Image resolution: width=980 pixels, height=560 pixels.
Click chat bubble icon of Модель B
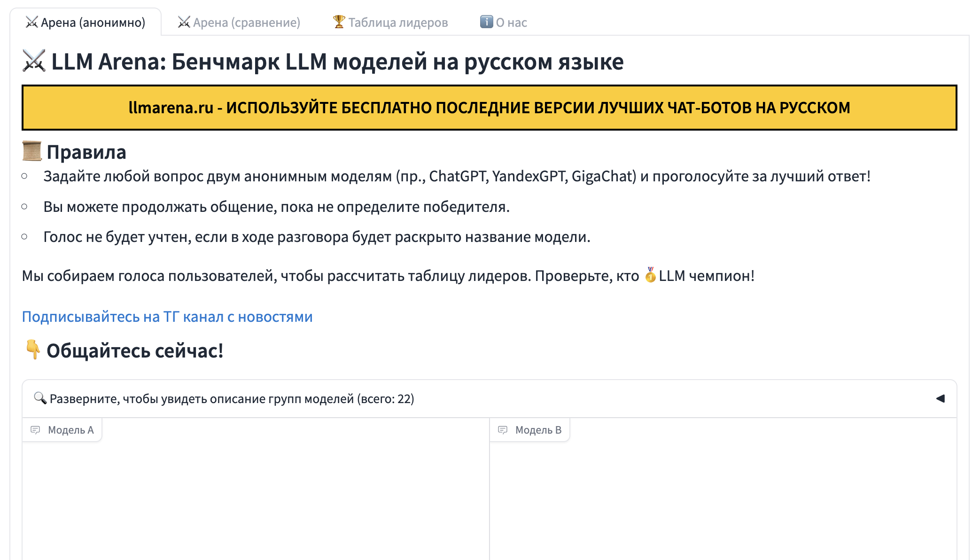coord(503,430)
